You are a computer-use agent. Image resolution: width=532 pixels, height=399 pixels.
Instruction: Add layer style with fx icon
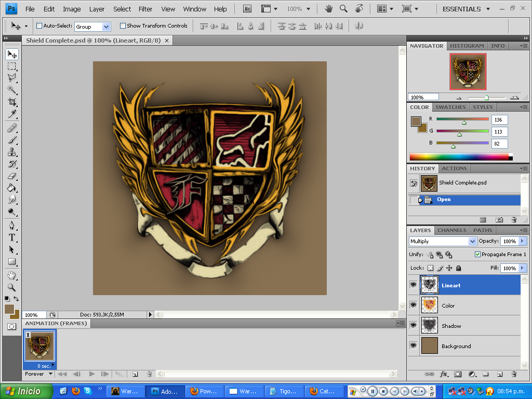point(444,374)
